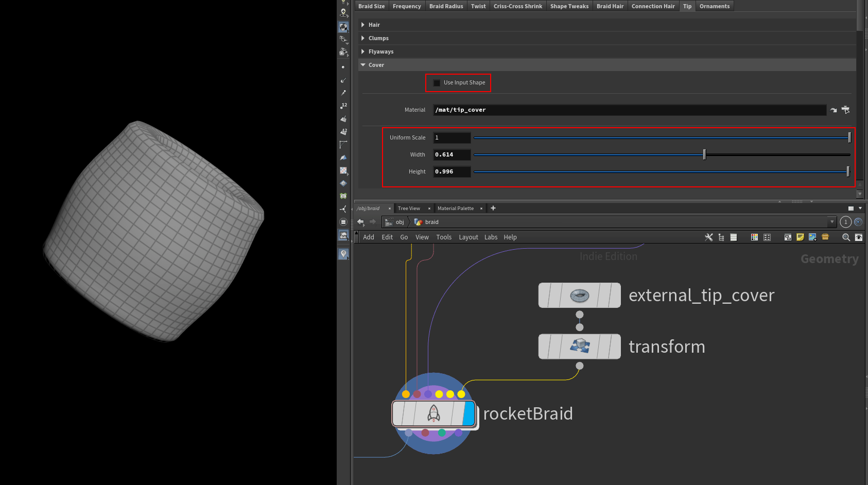
Task: Click the back navigation arrow
Action: coord(360,222)
